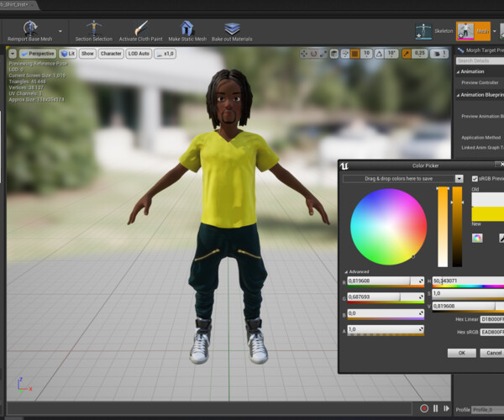Viewport: 504px width, 420px height.
Task: Click the eyedropper button
Action: coord(501,238)
